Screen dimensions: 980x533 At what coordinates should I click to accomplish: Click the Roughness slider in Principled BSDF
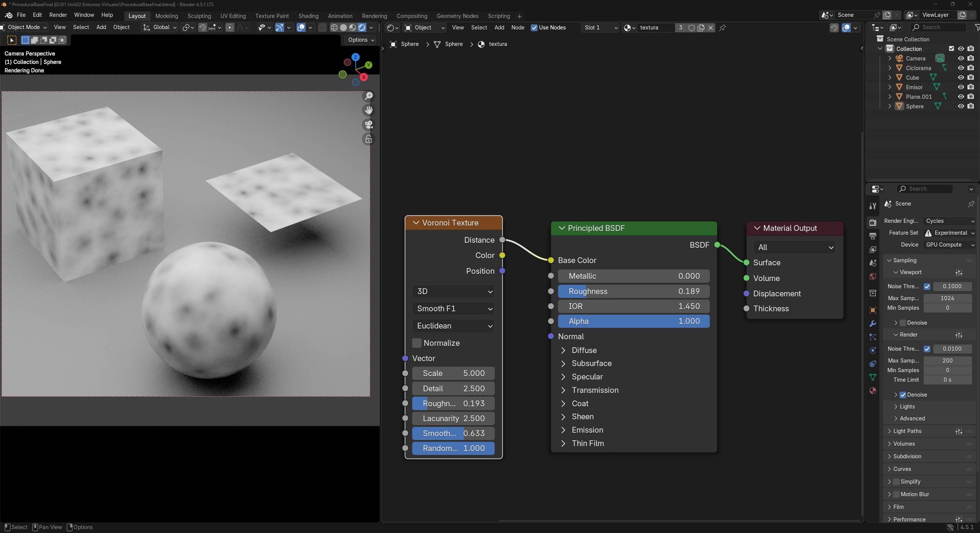(634, 291)
